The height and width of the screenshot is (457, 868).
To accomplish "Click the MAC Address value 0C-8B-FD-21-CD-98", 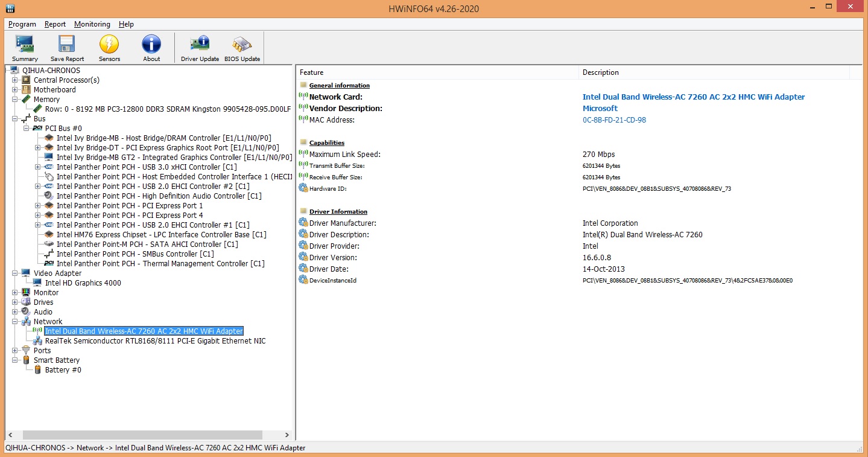I will [x=614, y=120].
